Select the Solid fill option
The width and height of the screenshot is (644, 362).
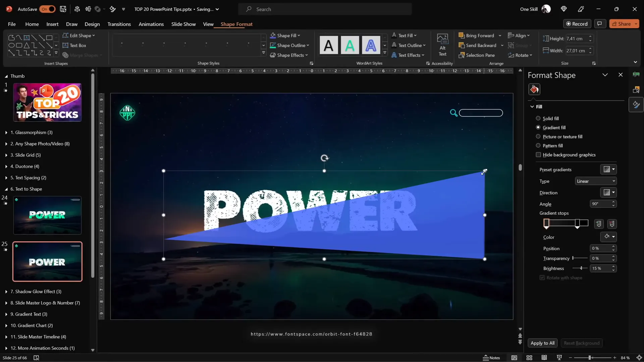pos(538,118)
